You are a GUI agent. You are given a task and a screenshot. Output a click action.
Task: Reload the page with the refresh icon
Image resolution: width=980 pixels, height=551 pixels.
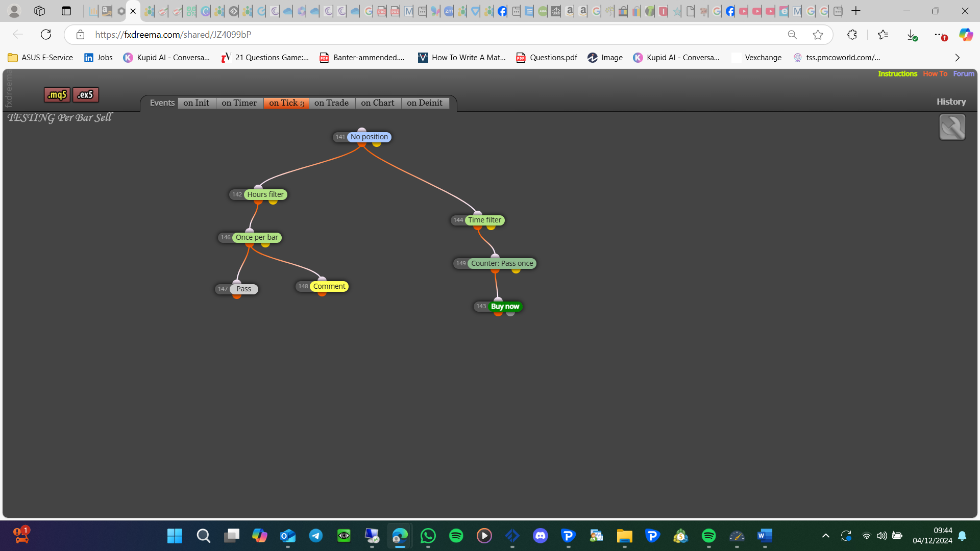pos(46,35)
